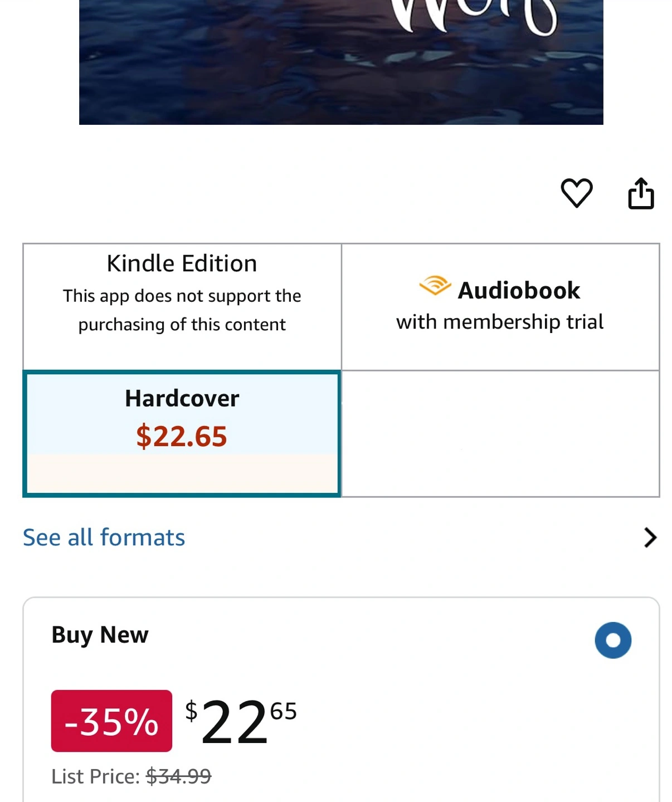
Task: Tap the orange Audible logo icon
Action: 435,286
